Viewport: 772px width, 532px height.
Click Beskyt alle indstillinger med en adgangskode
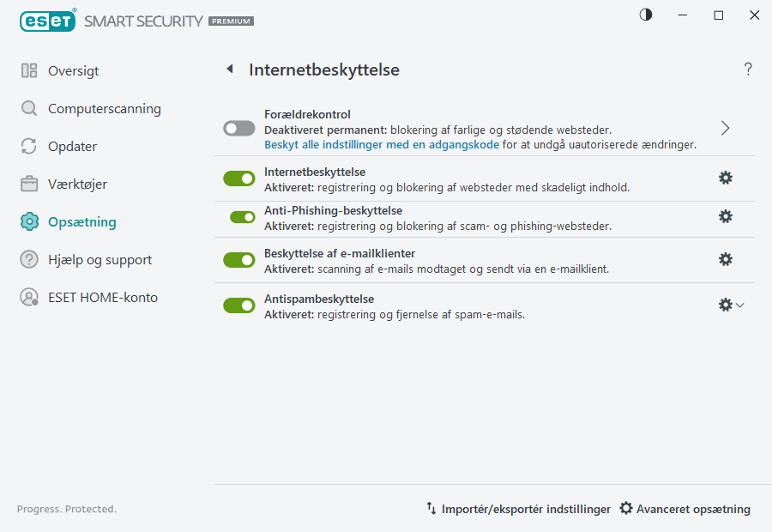(x=382, y=145)
